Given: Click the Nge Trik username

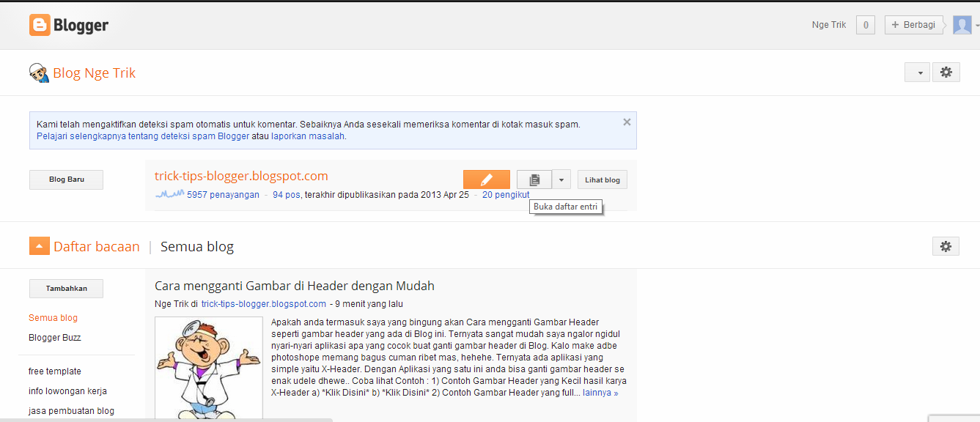Looking at the screenshot, I should coord(829,25).
